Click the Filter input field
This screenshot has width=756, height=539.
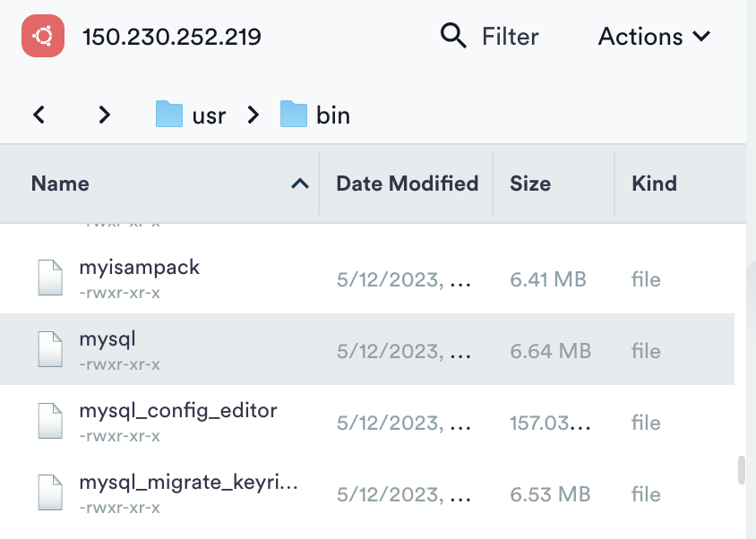(510, 37)
